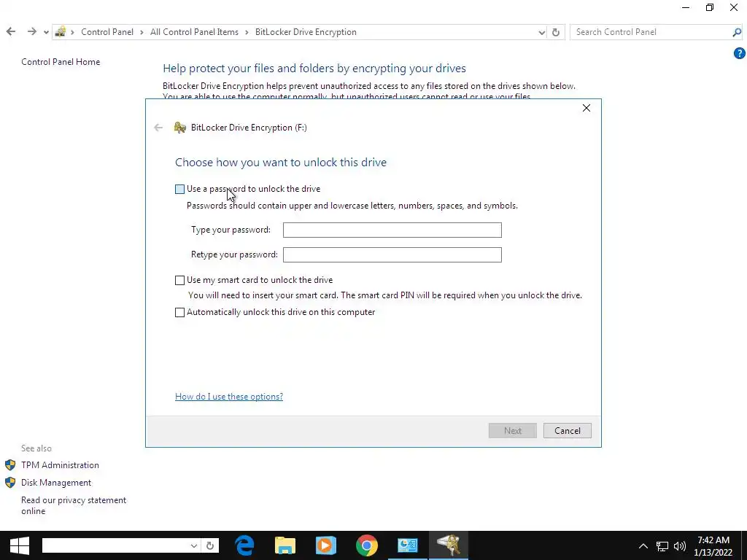
Task: Open the address bar history dropdown
Action: point(542,32)
